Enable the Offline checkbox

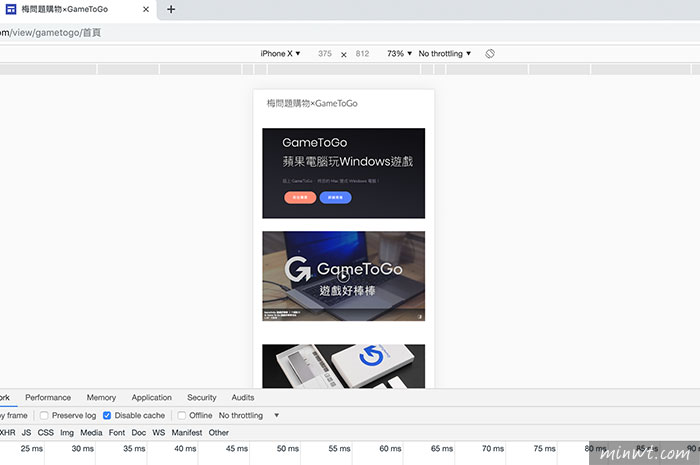click(x=181, y=415)
